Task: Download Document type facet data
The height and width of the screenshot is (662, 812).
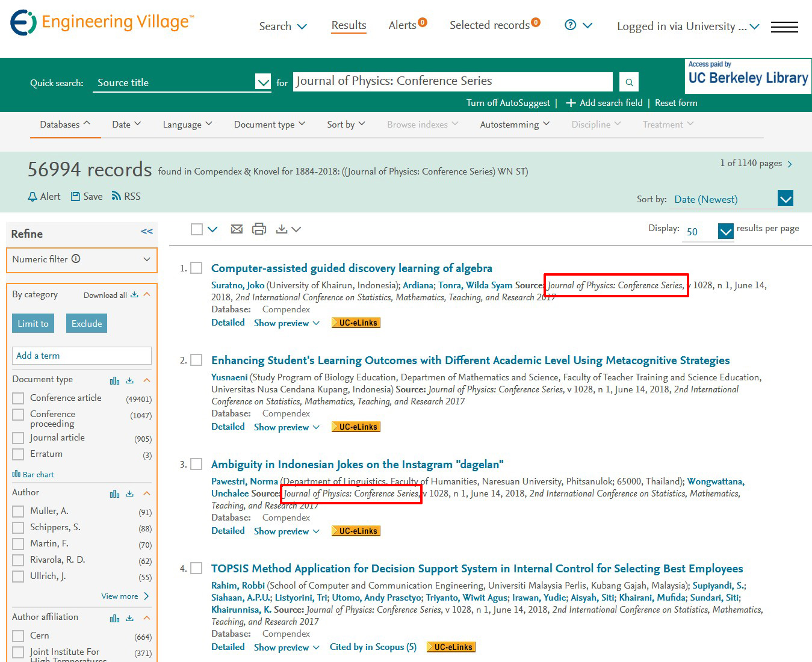Action: tap(129, 380)
